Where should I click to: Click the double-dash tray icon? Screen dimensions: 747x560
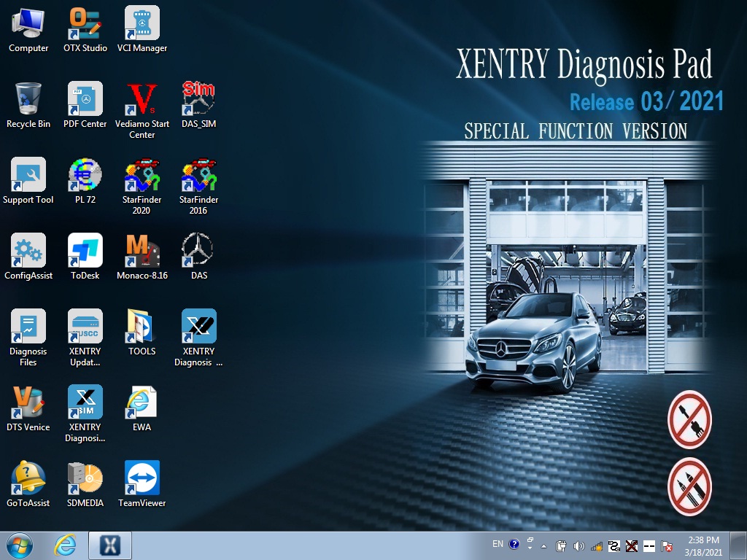(x=649, y=546)
